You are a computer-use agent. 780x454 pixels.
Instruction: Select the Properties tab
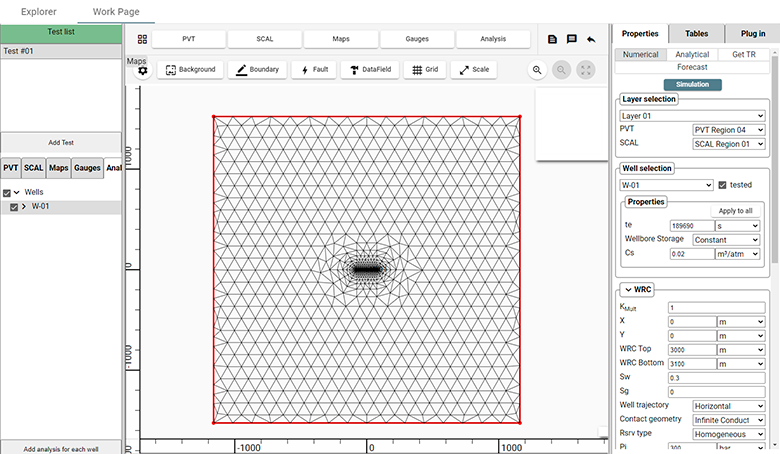tap(640, 33)
